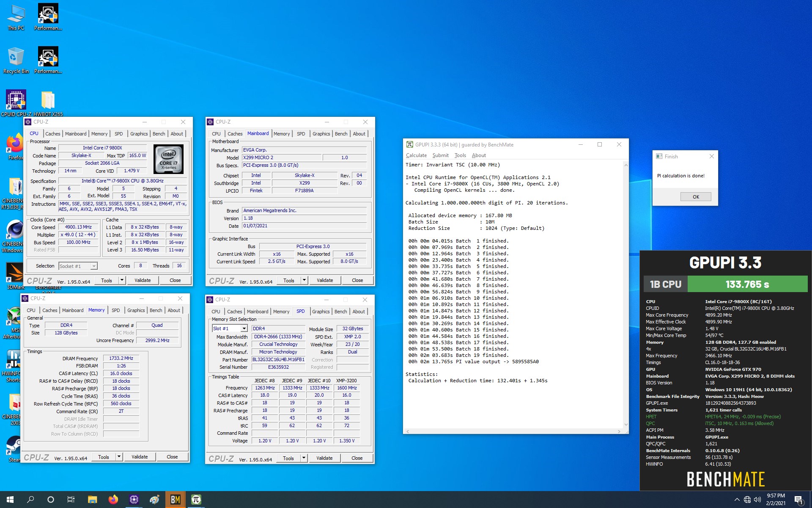This screenshot has width=812, height=508.
Task: Open Firefox desktop shortcut
Action: (15, 146)
